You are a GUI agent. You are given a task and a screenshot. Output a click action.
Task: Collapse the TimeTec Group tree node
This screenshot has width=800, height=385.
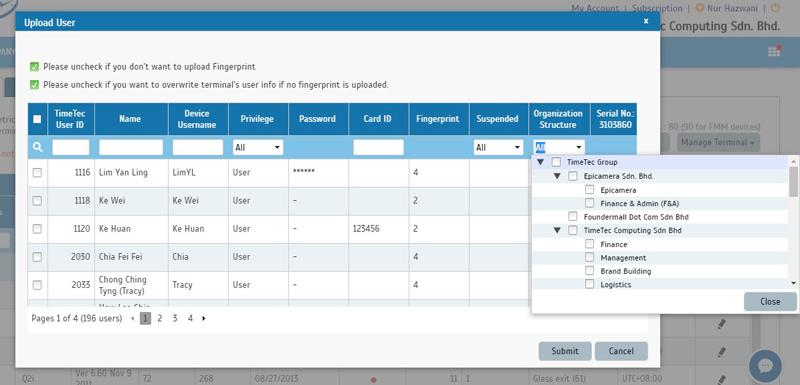(540, 162)
